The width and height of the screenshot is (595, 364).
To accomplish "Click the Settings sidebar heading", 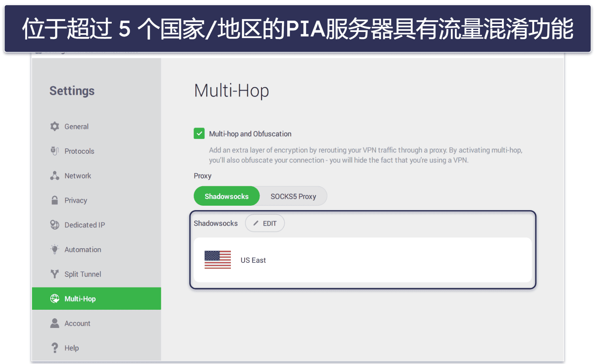I will point(72,91).
